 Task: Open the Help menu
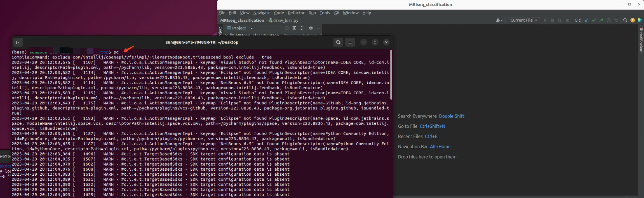(x=367, y=13)
